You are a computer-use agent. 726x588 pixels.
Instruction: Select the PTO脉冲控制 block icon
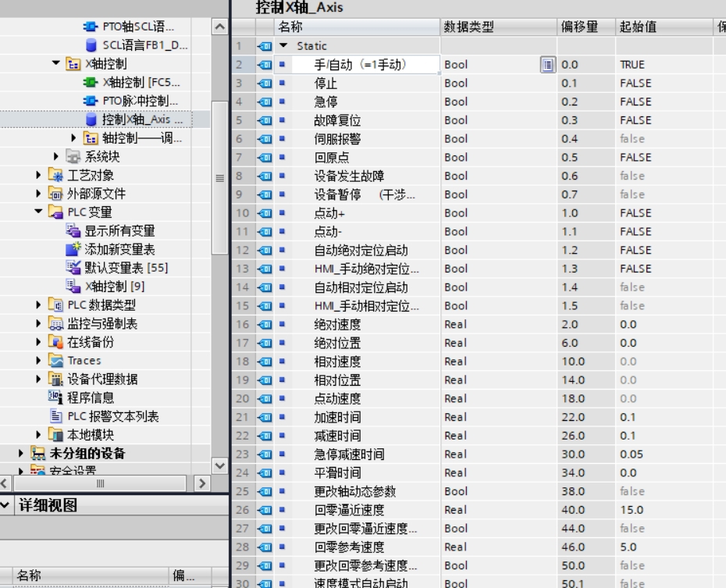click(91, 101)
